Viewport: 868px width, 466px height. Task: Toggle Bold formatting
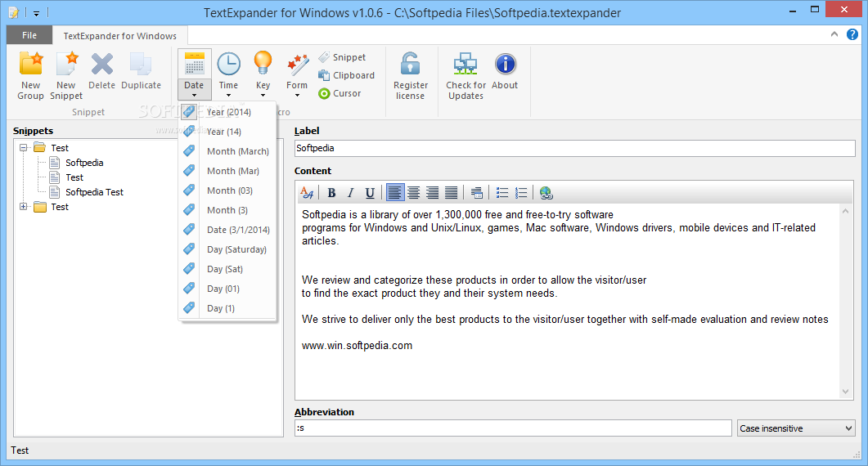tap(331, 193)
